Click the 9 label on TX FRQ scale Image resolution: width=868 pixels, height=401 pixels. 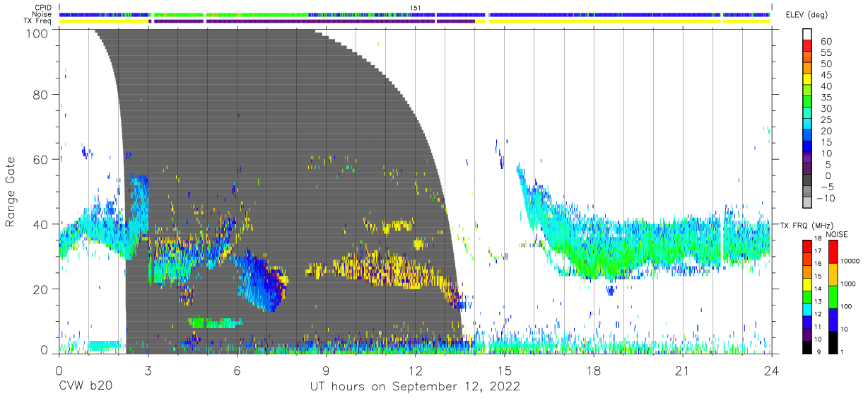tap(819, 352)
